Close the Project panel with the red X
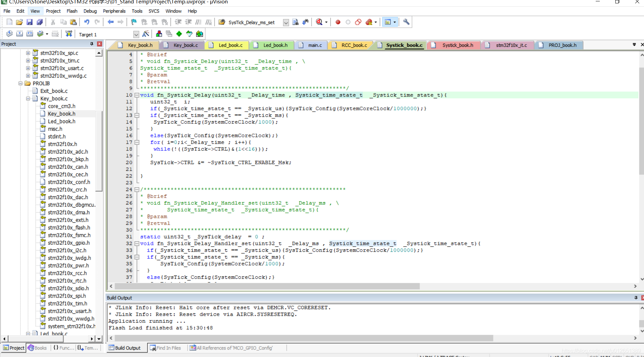This screenshot has width=644, height=357. (100, 44)
